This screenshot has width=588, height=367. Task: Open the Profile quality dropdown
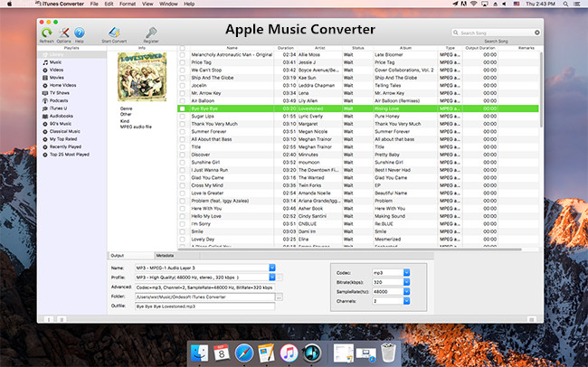pyautogui.click(x=272, y=277)
